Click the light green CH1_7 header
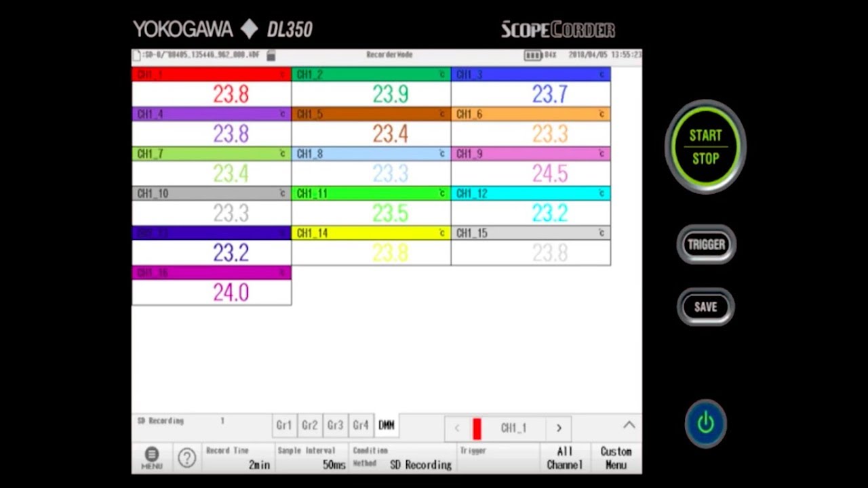Screen dimensions: 868x488 212,154
